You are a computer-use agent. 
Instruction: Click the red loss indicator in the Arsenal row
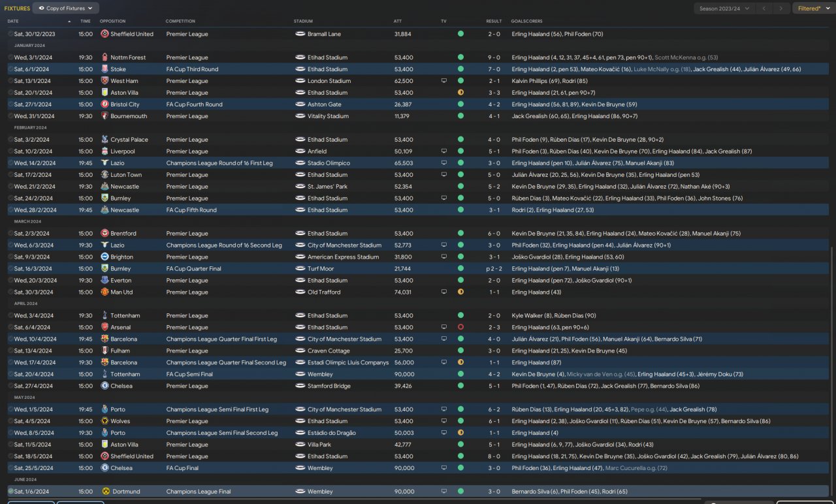(460, 328)
